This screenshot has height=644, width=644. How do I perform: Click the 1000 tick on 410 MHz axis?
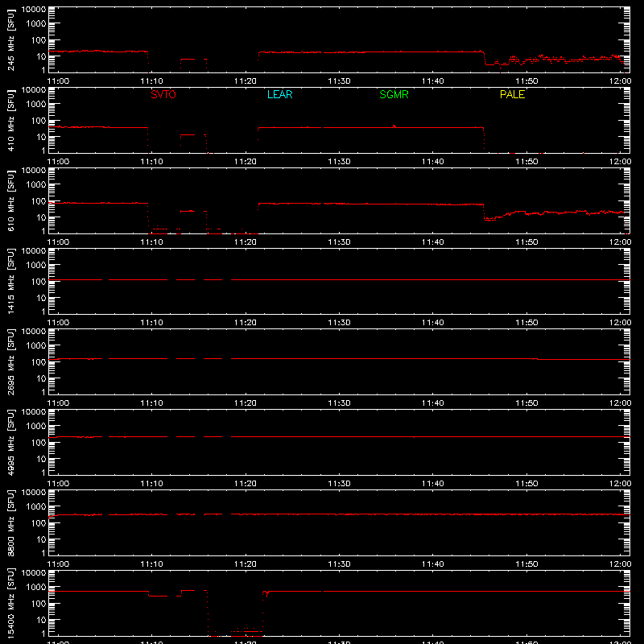(36, 105)
